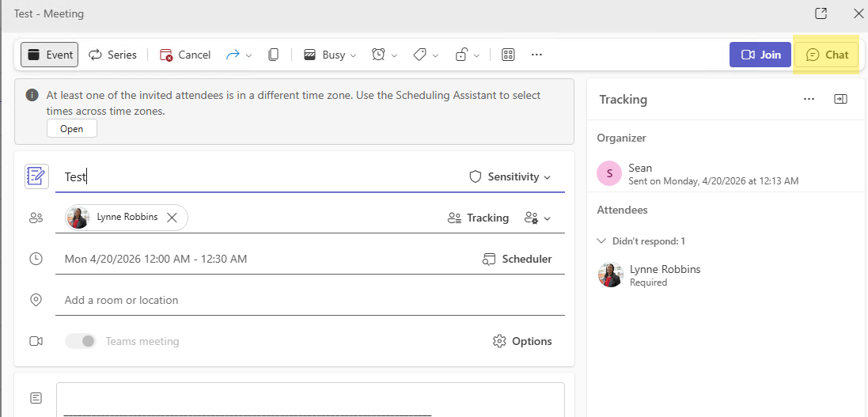The height and width of the screenshot is (417, 868).
Task: Remove Lynne Robbins from the attendees
Action: pyautogui.click(x=172, y=218)
